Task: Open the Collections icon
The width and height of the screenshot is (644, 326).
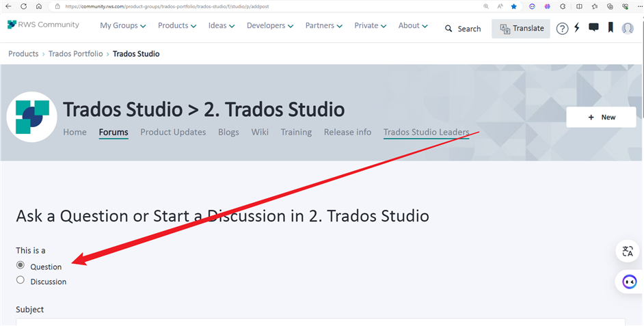Action: pyautogui.click(x=610, y=6)
